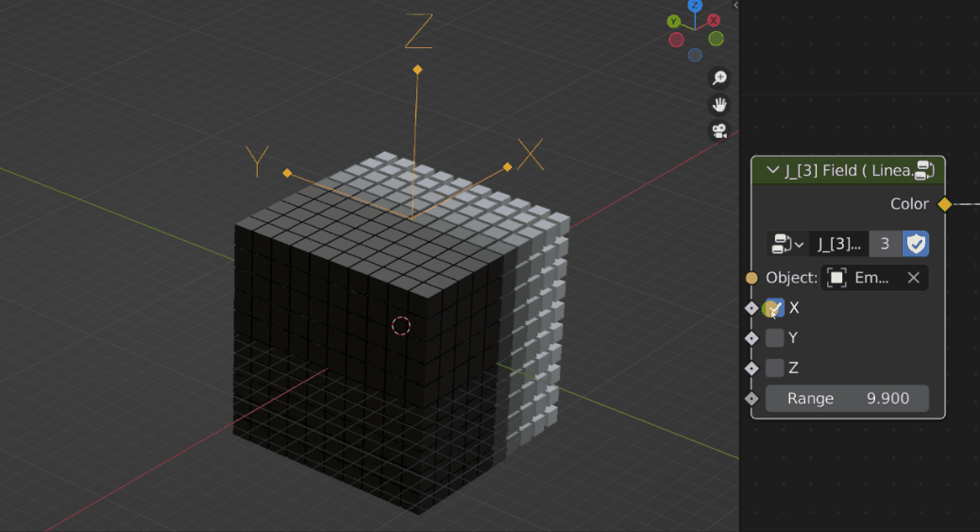
Task: Toggle camera view icon
Action: click(x=719, y=130)
